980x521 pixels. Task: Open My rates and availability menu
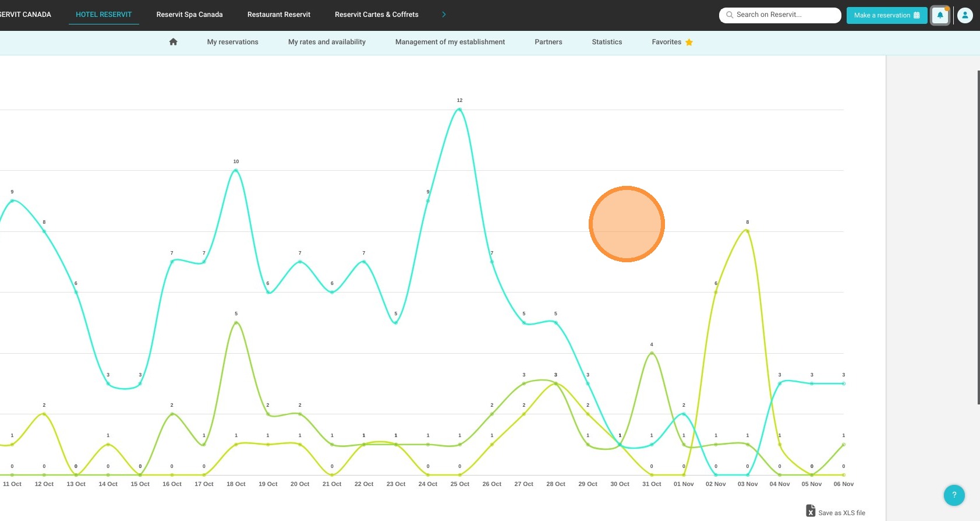pos(327,42)
